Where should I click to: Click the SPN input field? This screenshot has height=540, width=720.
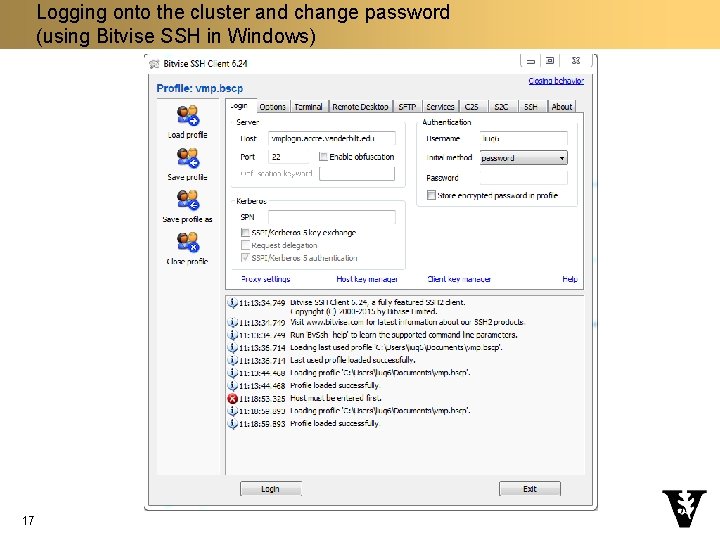(332, 217)
